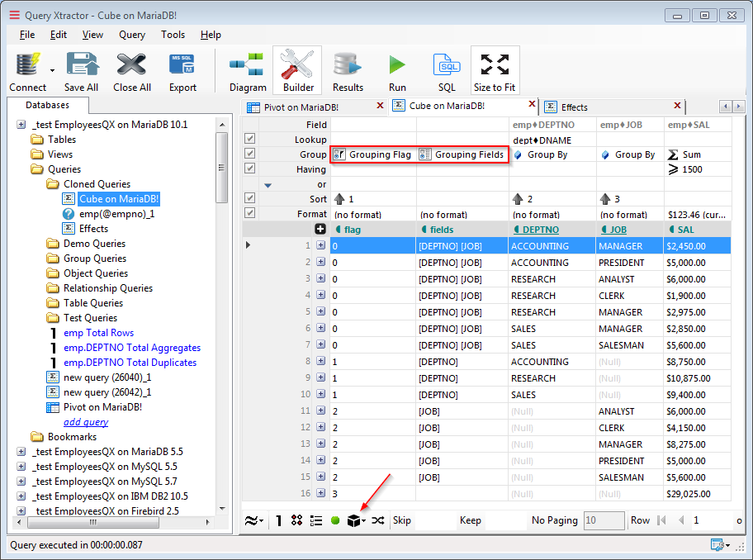This screenshot has height=560, width=753.
Task: Toggle the Lookup row checkbox
Action: tap(250, 140)
